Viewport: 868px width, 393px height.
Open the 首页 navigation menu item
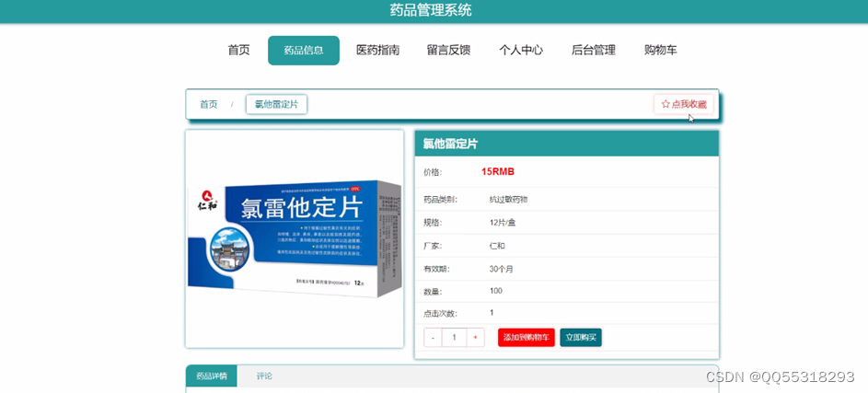click(x=238, y=51)
